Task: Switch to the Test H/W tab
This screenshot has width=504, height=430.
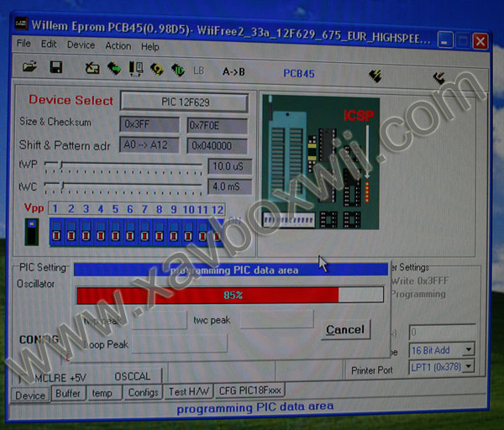Action: [189, 391]
